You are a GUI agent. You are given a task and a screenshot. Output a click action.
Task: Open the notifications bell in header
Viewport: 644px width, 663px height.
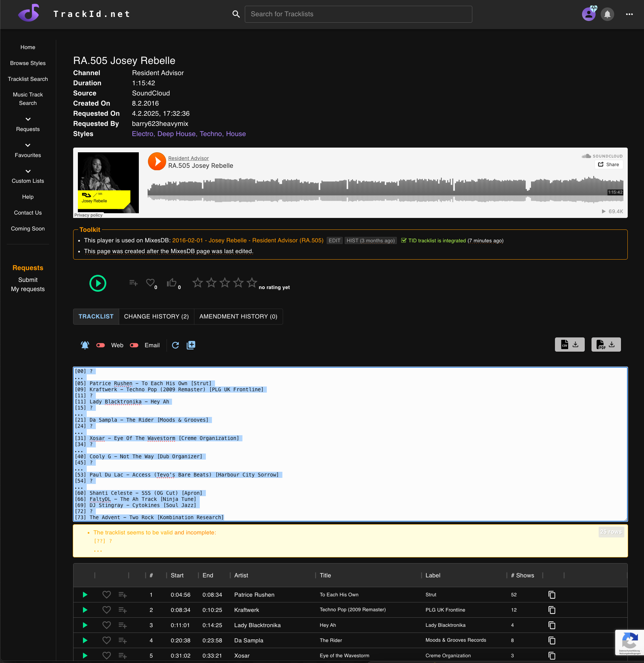tap(607, 14)
